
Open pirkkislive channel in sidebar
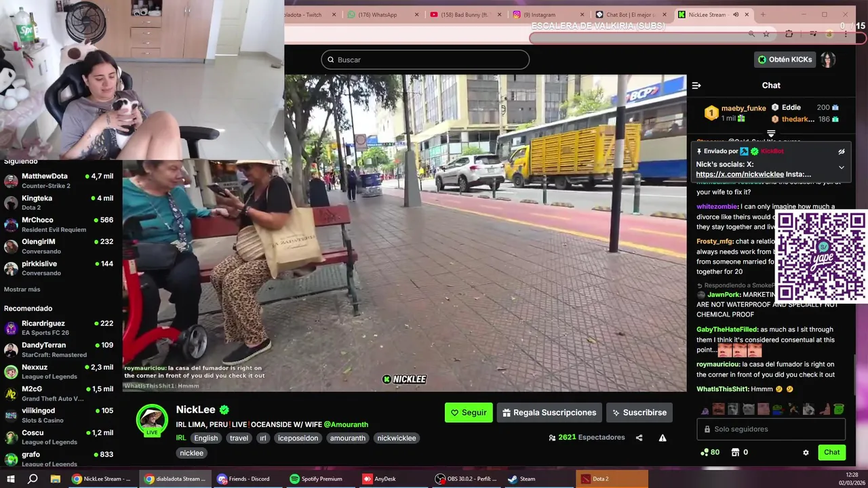pyautogui.click(x=61, y=268)
